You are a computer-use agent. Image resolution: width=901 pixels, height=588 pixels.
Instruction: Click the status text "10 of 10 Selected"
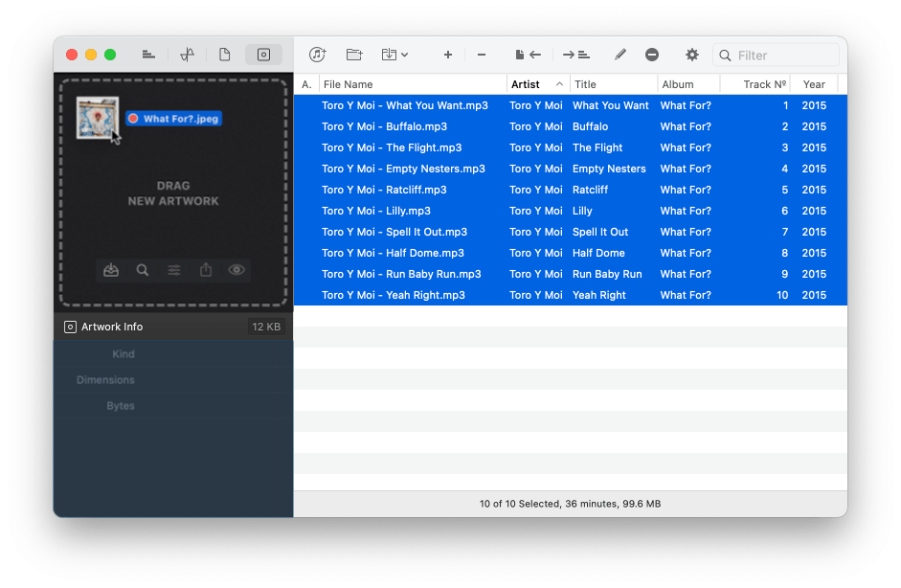pos(520,504)
